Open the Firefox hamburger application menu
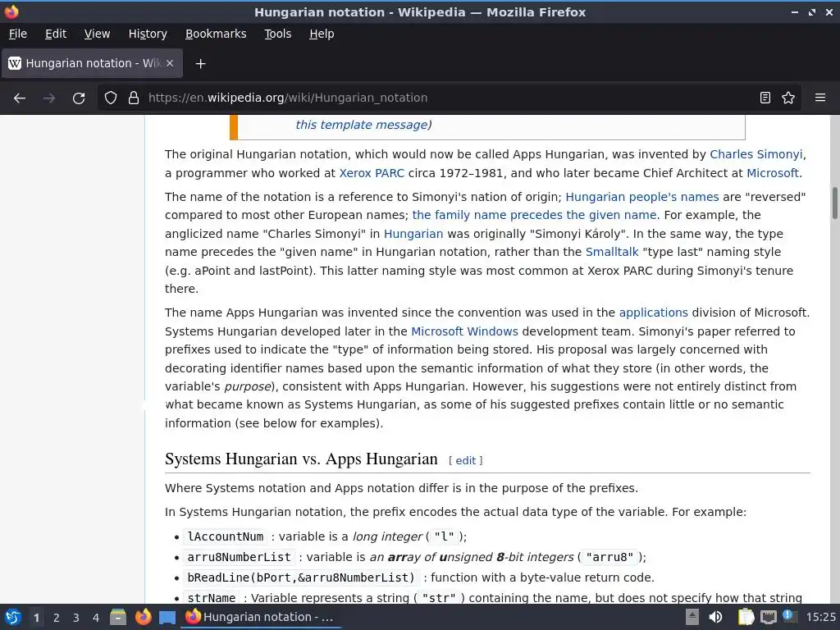This screenshot has height=630, width=840. 820,98
